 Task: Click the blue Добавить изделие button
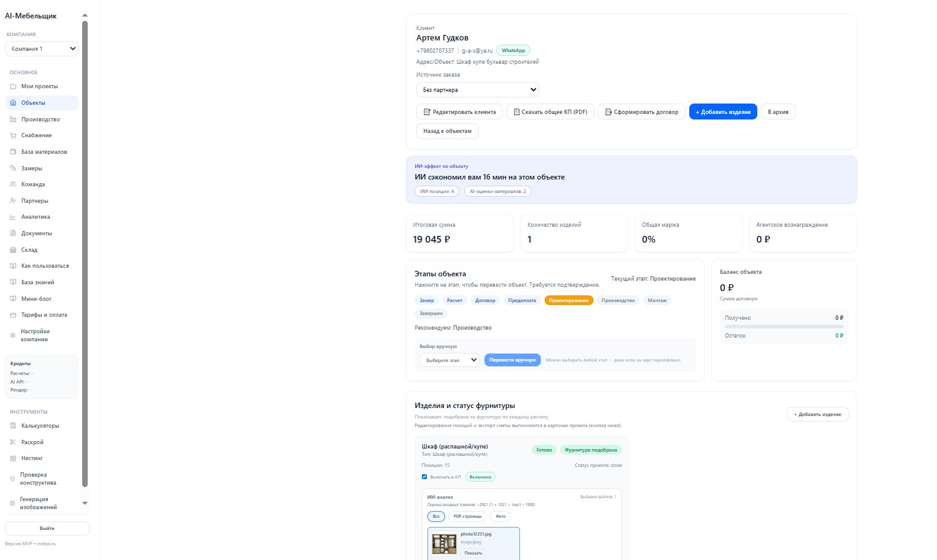point(722,112)
